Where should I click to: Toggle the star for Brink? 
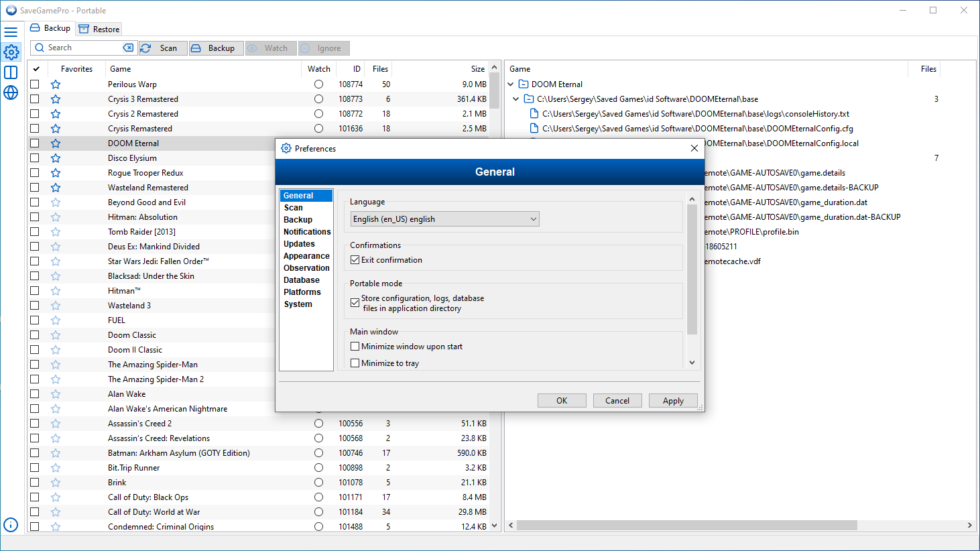click(56, 483)
